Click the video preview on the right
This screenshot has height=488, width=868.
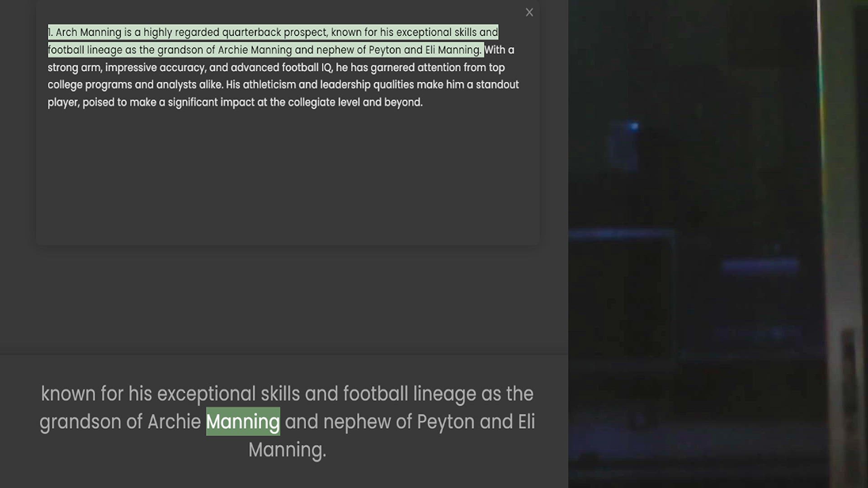[x=718, y=244]
